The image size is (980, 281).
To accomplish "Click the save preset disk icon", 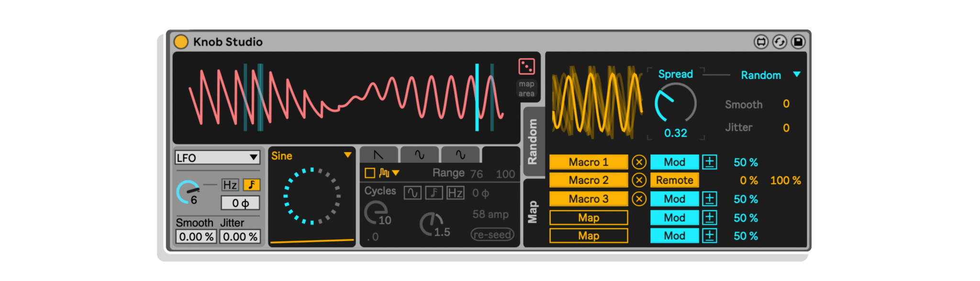I will 798,42.
